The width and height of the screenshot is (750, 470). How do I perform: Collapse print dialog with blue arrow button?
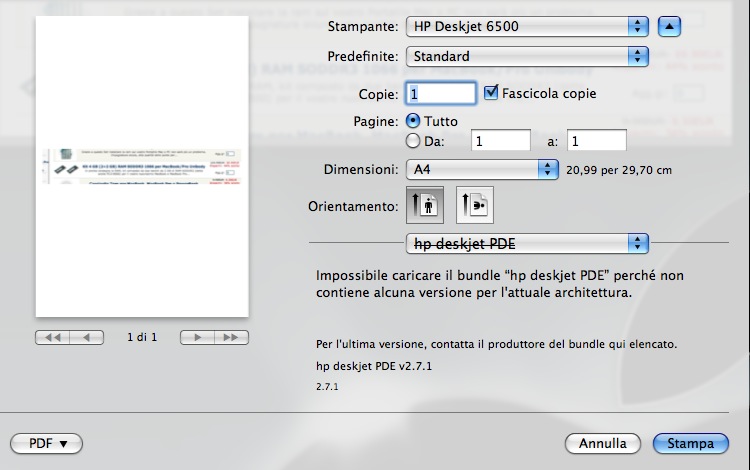coord(669,26)
